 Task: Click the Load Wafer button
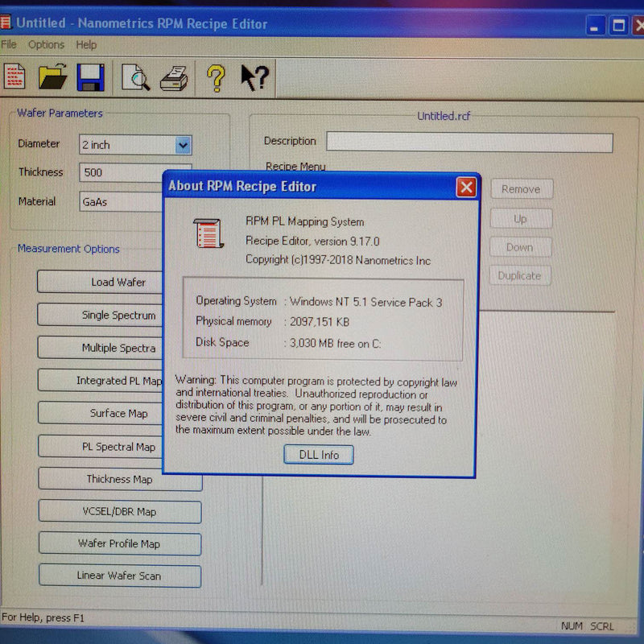[118, 282]
